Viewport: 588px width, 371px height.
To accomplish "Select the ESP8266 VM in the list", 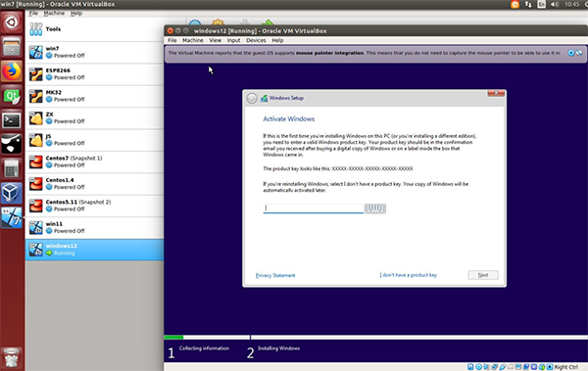I will pyautogui.click(x=94, y=74).
